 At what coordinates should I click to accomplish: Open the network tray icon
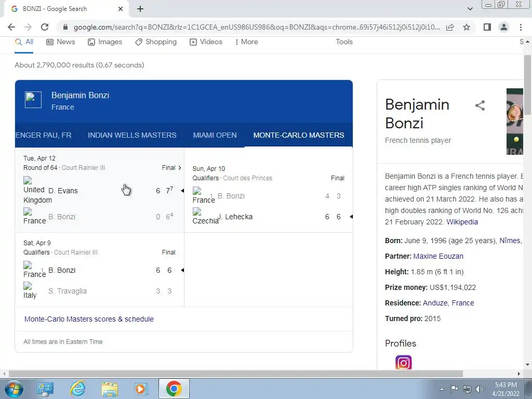[x=467, y=389]
